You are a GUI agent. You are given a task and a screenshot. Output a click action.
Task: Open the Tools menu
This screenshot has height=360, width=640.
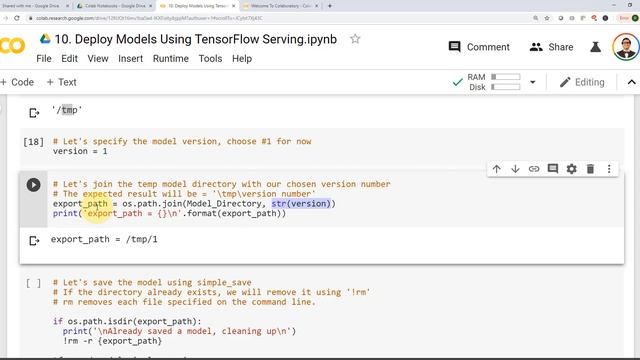click(x=210, y=58)
